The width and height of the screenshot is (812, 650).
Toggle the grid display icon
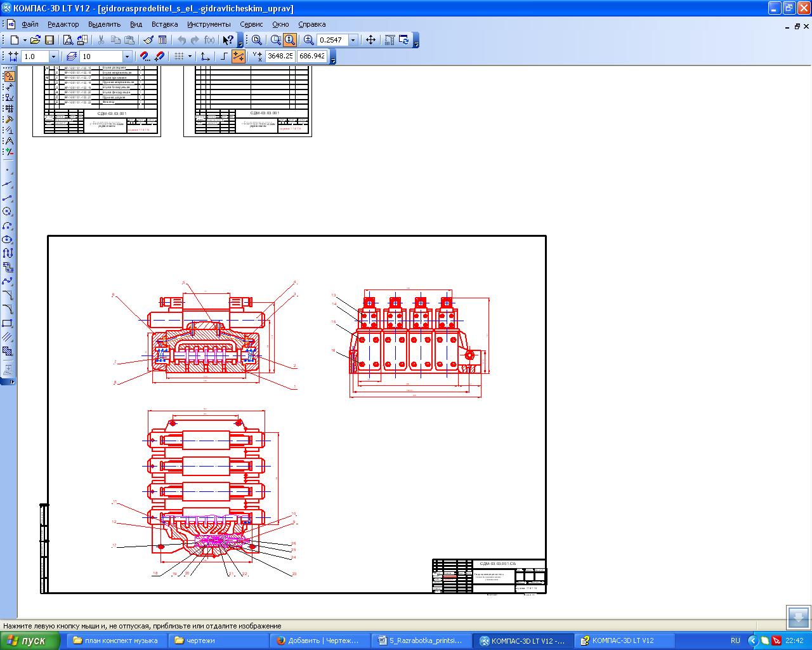pyautogui.click(x=179, y=56)
